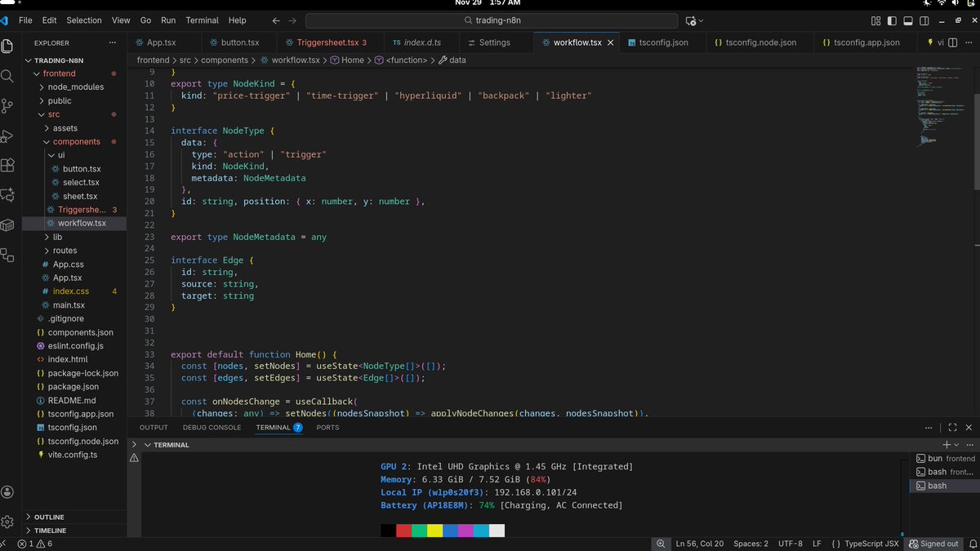Image resolution: width=980 pixels, height=551 pixels.
Task: Open index.css in the explorer
Action: (71, 291)
